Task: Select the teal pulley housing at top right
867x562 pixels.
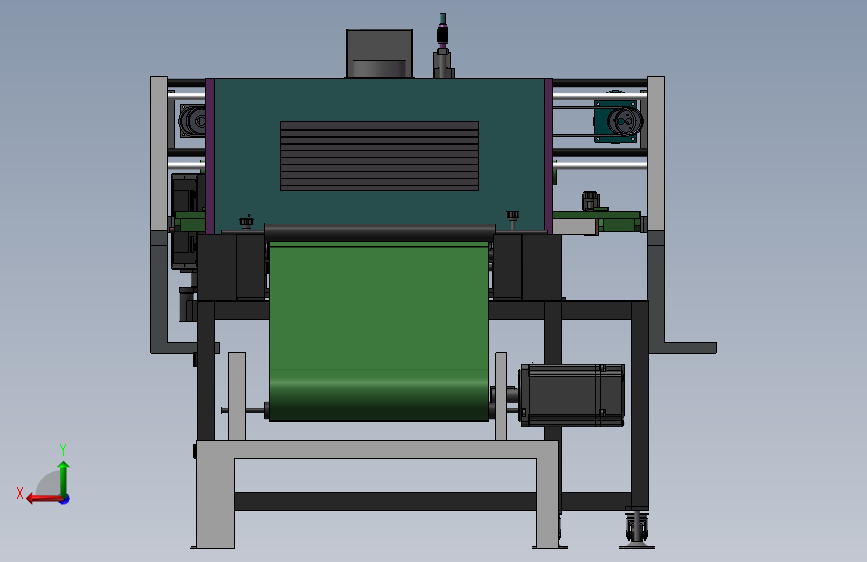Action: point(616,121)
